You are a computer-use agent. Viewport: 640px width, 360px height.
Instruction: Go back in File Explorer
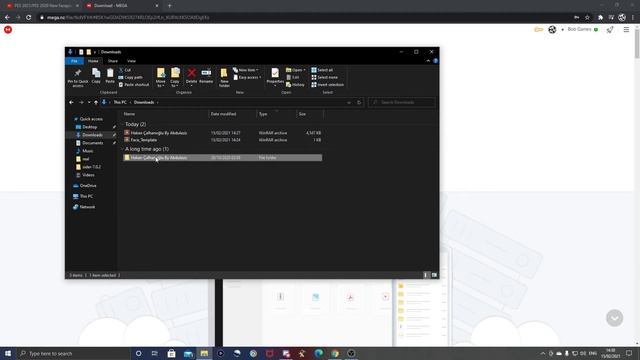(x=71, y=102)
